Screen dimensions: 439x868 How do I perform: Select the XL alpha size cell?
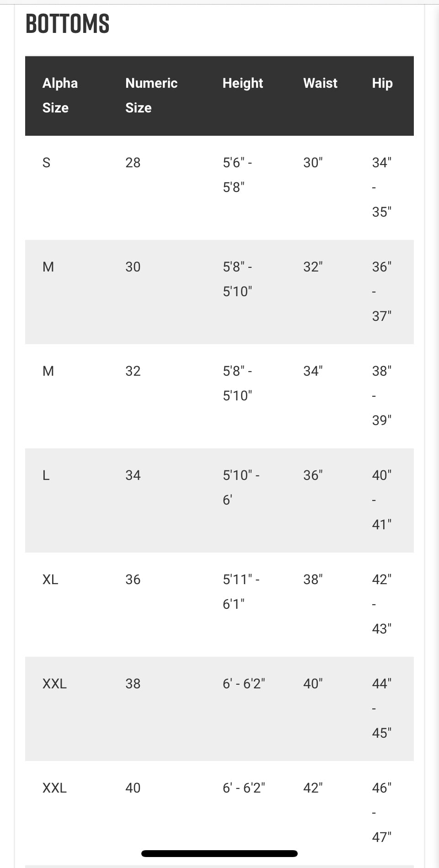coord(50,580)
